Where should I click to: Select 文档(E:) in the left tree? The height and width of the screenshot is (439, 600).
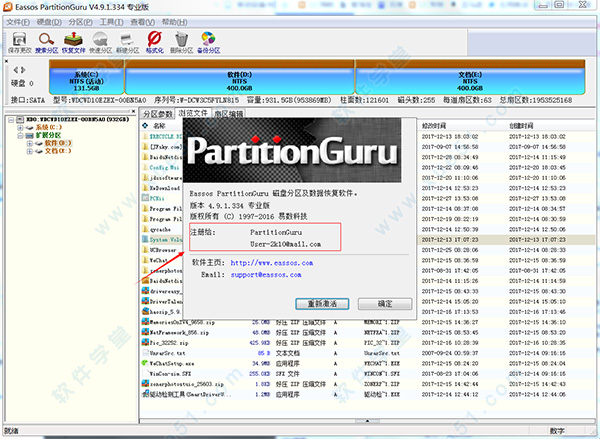coord(58,151)
